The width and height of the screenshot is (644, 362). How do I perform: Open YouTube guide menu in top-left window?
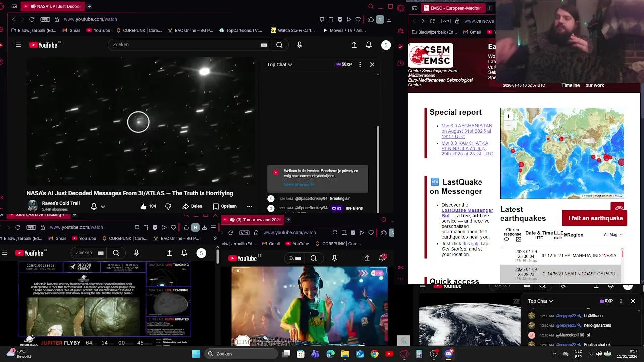coord(18,45)
